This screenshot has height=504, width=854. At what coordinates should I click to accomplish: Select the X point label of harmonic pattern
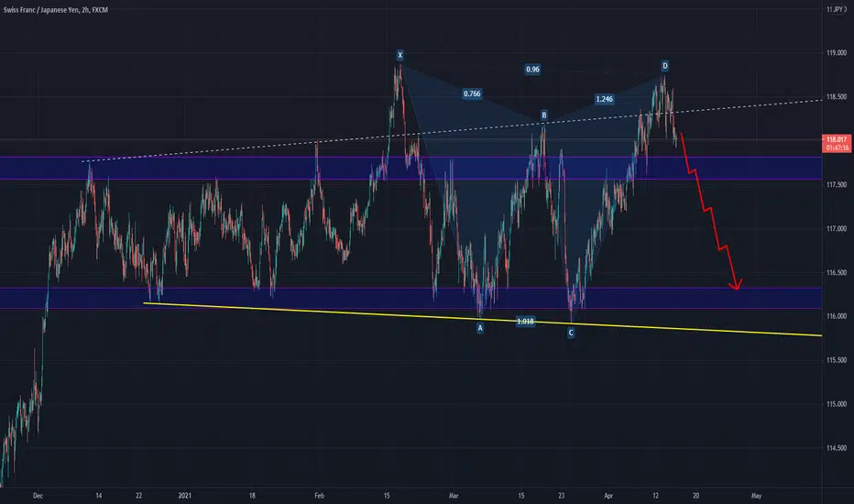[x=400, y=55]
